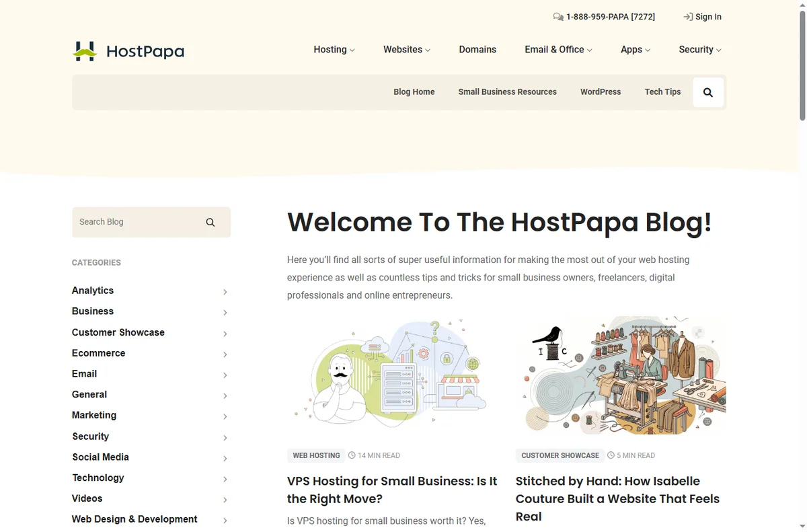The height and width of the screenshot is (532, 807).
Task: Expand the Security category chevron in sidebar
Action: [x=225, y=438]
